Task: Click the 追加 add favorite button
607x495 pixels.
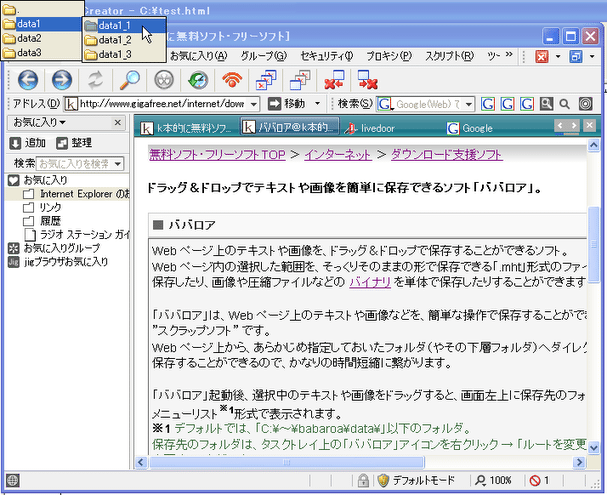Action: point(27,143)
